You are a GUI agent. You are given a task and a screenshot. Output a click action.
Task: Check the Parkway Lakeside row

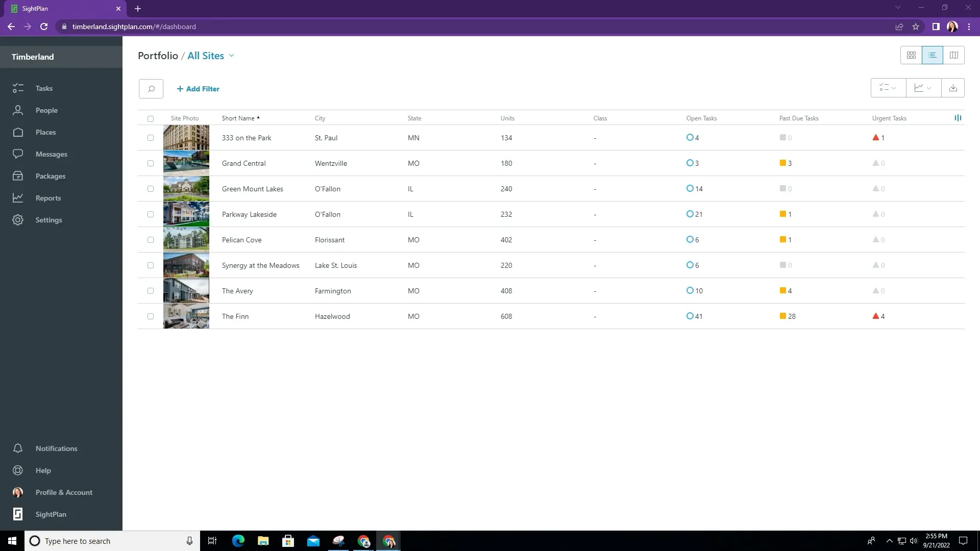[x=151, y=214]
